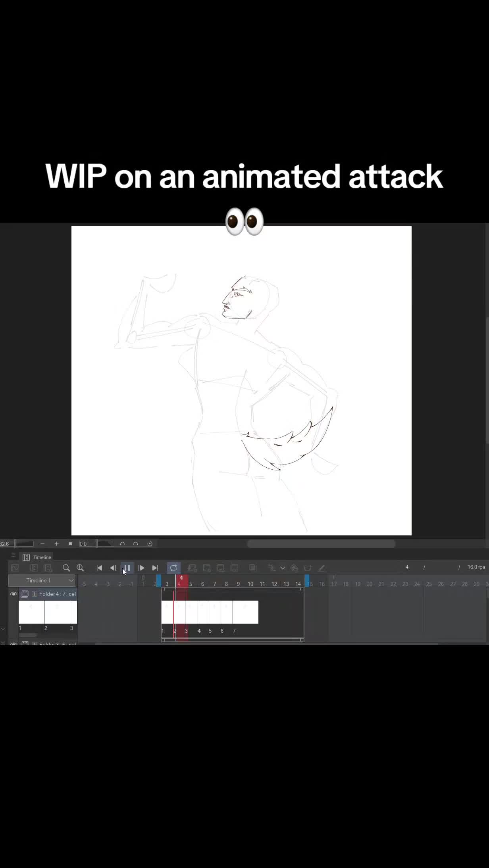The height and width of the screenshot is (868, 489).
Task: Jump to the last frame
Action: pyautogui.click(x=155, y=568)
